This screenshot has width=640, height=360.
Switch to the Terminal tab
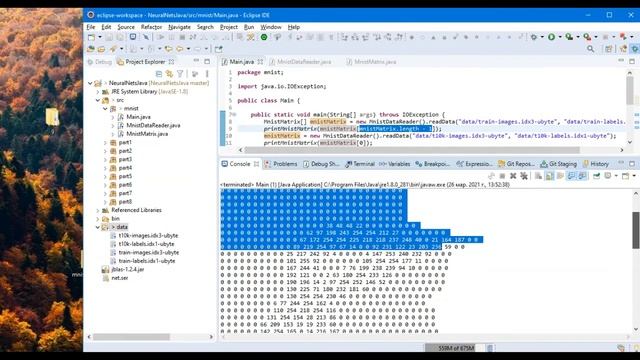pos(360,164)
